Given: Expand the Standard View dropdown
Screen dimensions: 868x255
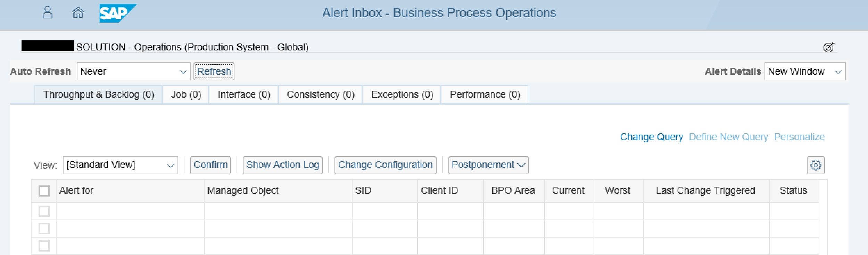Looking at the screenshot, I should [x=120, y=165].
